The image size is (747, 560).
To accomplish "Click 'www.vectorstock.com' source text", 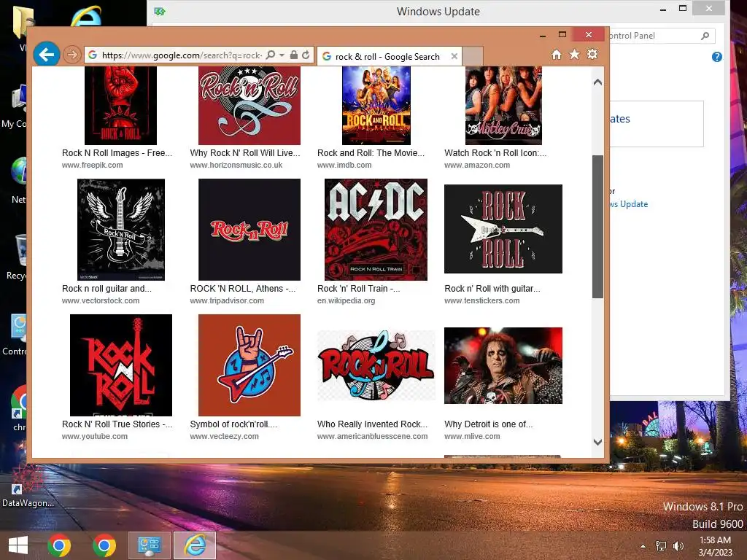I will [101, 301].
